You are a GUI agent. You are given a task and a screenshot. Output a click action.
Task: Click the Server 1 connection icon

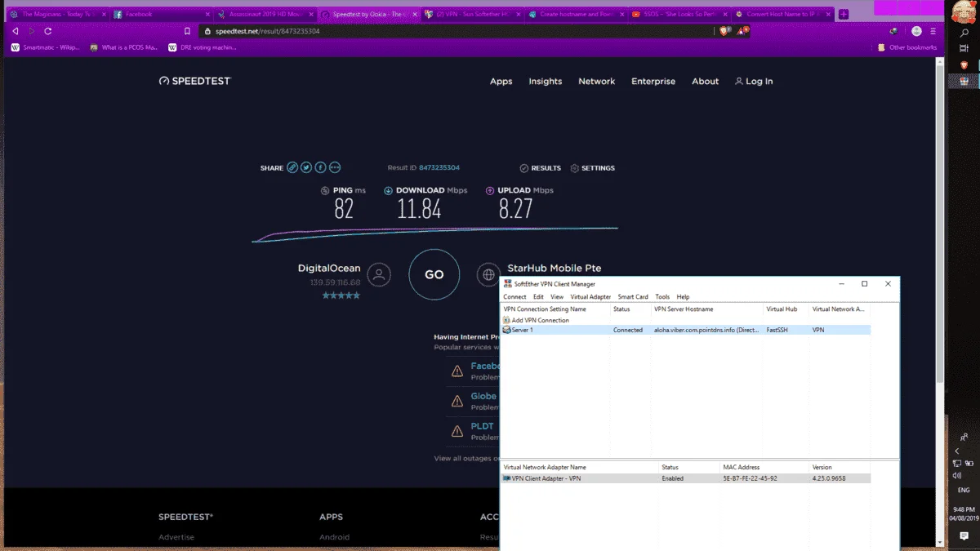[x=506, y=330]
